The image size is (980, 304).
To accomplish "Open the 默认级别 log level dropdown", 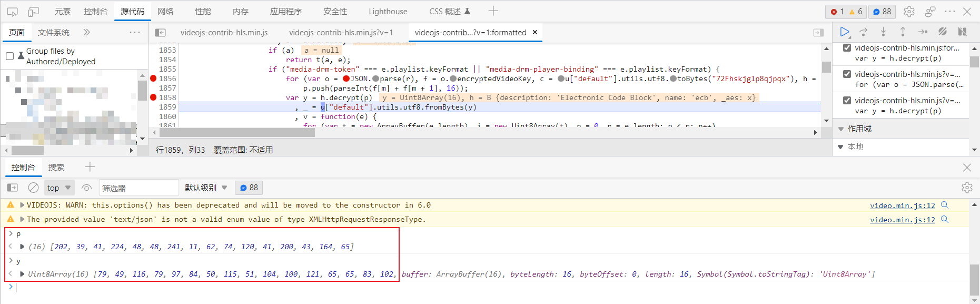I will tap(206, 188).
